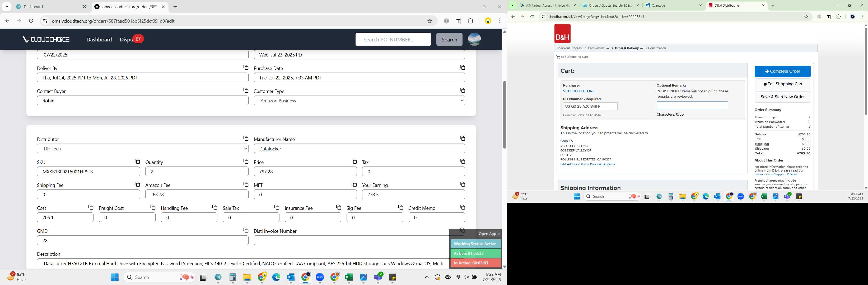
Task: Open a new tab in D&H browser
Action: pos(773,5)
